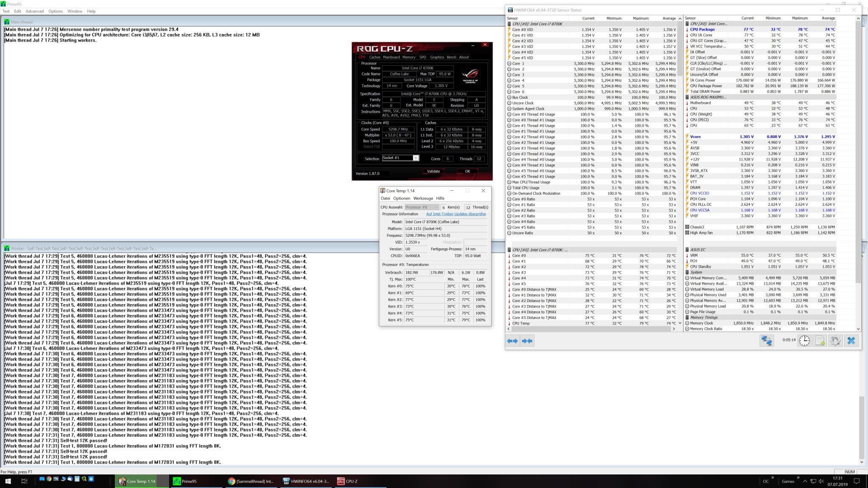Viewport: 868px width, 488px height.
Task: Open Chrome Sammelthread tab from taskbar
Action: click(x=251, y=481)
